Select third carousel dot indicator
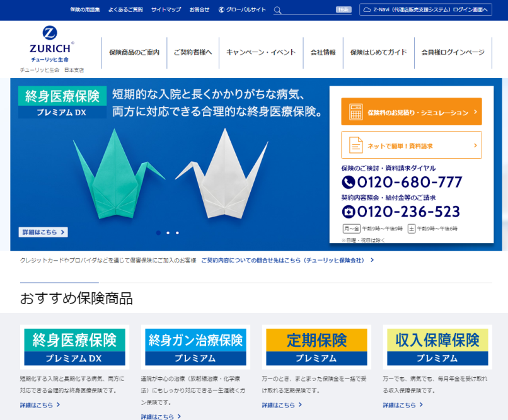 (177, 232)
